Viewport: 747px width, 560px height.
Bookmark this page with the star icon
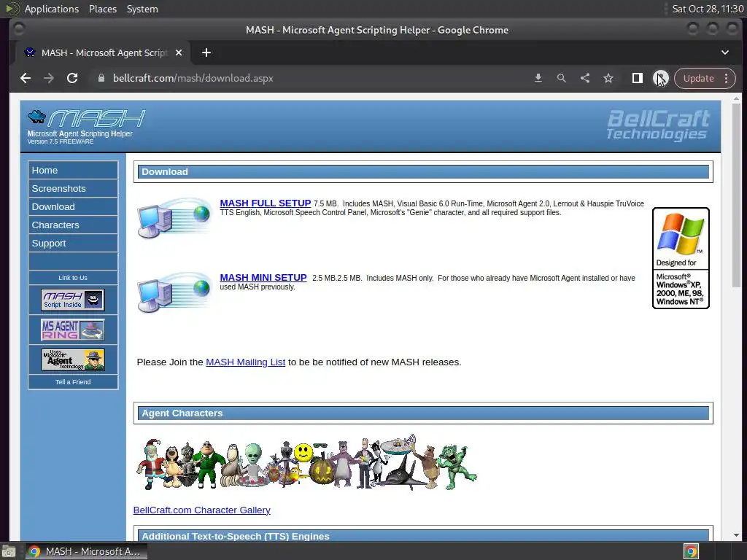(608, 78)
